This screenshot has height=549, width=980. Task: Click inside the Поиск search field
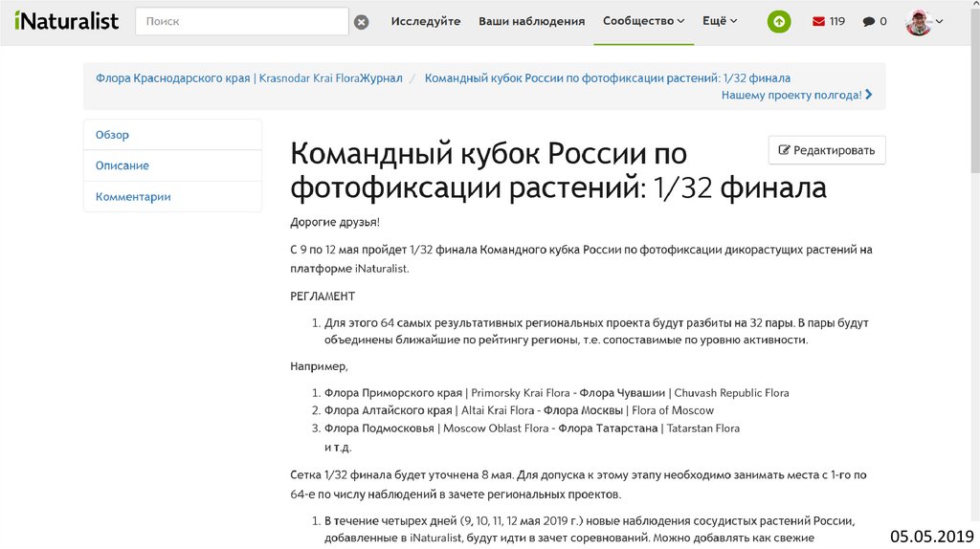(x=242, y=21)
